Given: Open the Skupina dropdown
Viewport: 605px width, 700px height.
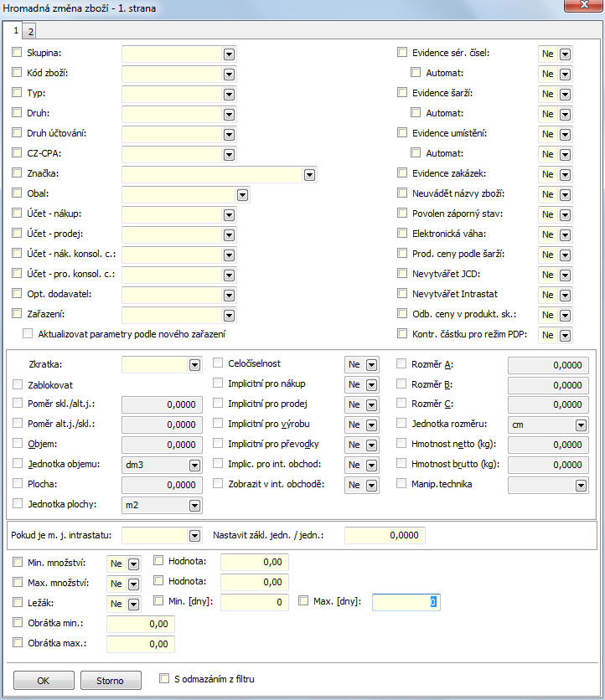Looking at the screenshot, I should [x=230, y=54].
